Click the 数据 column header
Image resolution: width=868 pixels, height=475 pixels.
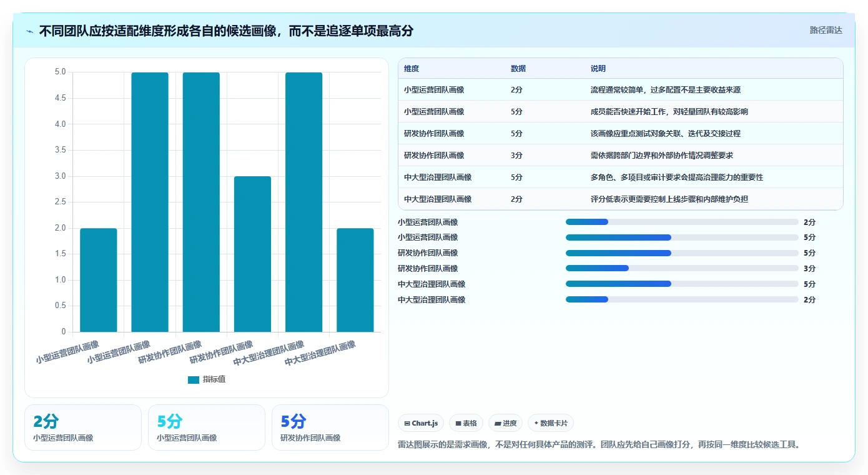click(x=518, y=69)
